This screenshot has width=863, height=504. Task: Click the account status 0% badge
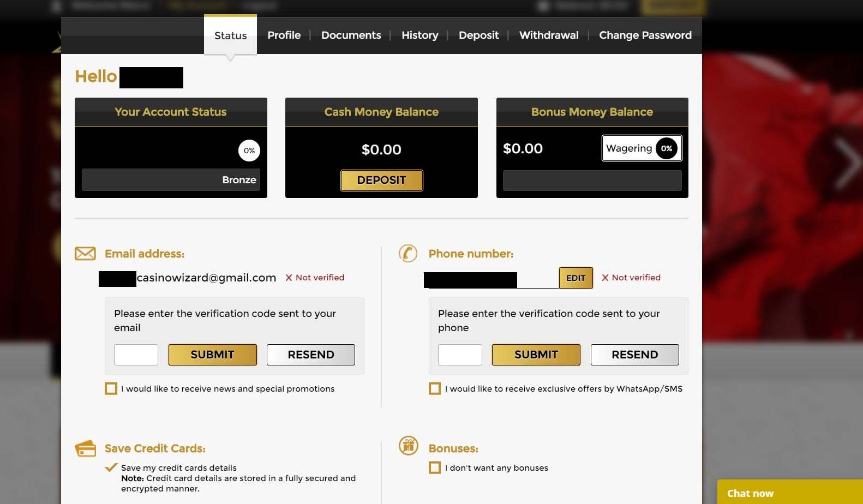point(249,151)
